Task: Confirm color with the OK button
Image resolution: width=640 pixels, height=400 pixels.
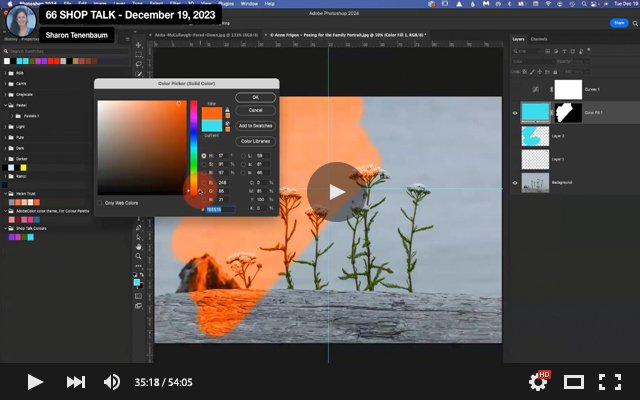Action: pyautogui.click(x=256, y=98)
